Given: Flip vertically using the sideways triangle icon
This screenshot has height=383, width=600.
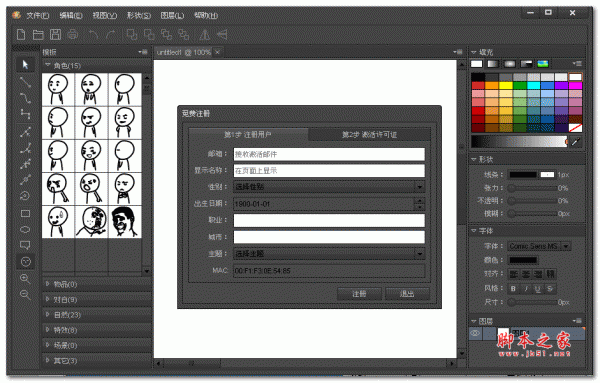Looking at the screenshot, I should pyautogui.click(x=222, y=35).
